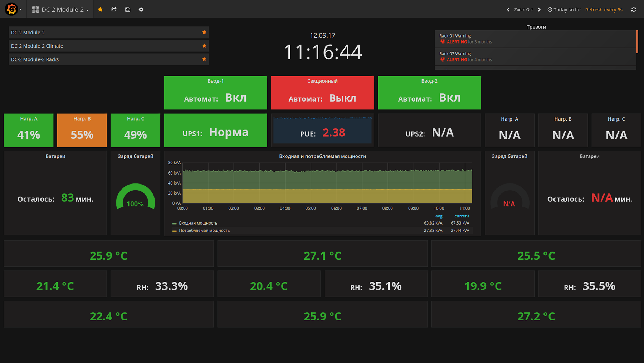Click the Секционный panel title
Screen dimensions: 644x363
coord(322,81)
